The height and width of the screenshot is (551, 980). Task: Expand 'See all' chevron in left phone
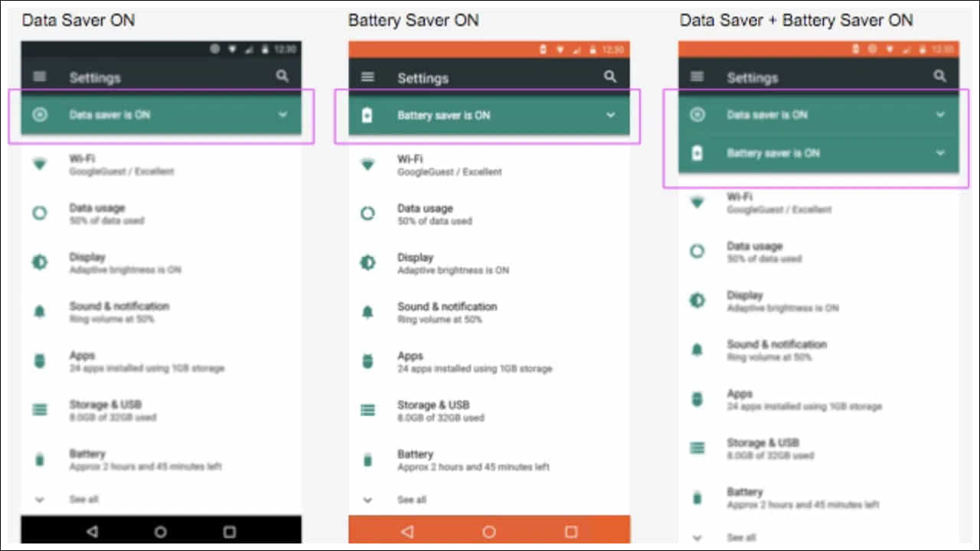pyautogui.click(x=40, y=500)
